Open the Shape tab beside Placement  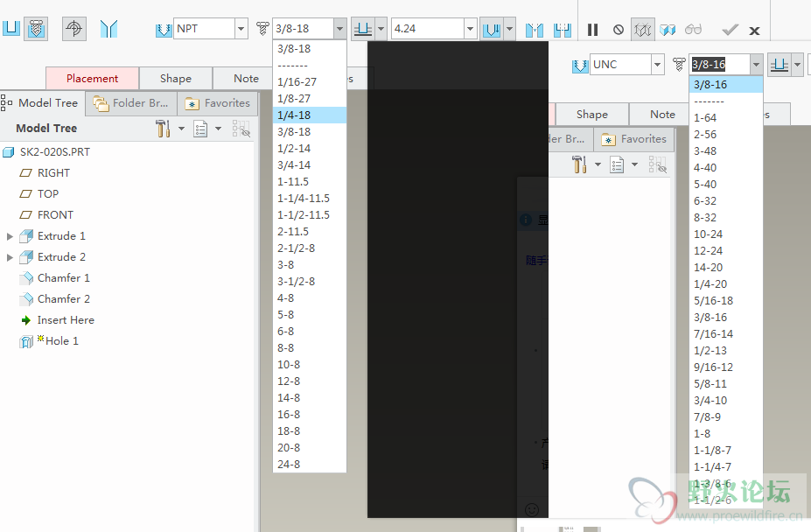click(175, 79)
